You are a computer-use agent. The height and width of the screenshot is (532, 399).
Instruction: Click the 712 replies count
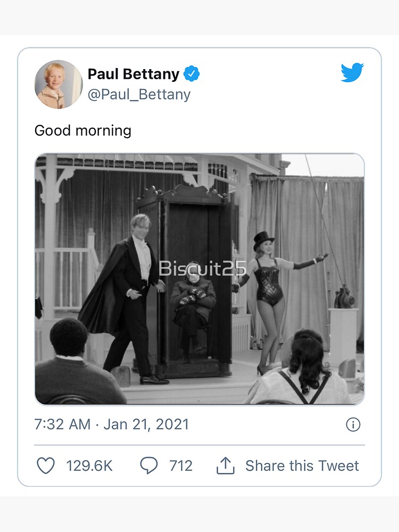(180, 465)
